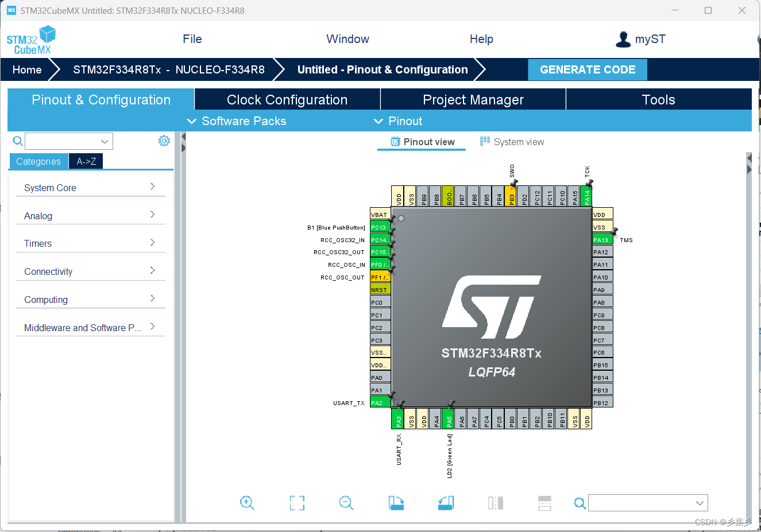Open the pin search combo box at bottom
This screenshot has height=532, width=761.
648,503
